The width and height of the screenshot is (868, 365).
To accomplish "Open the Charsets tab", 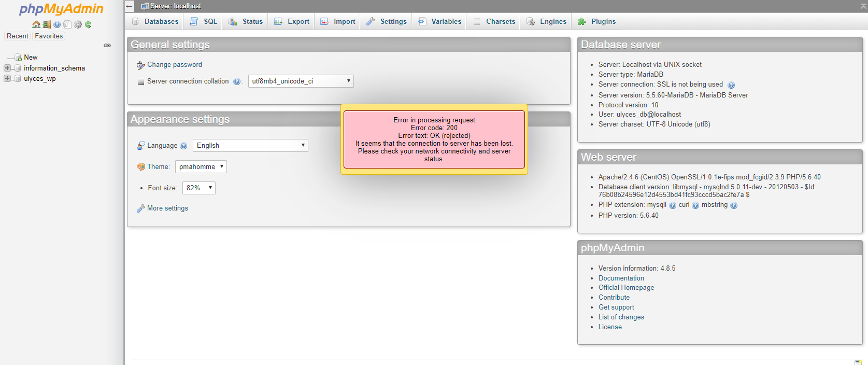I will click(494, 21).
